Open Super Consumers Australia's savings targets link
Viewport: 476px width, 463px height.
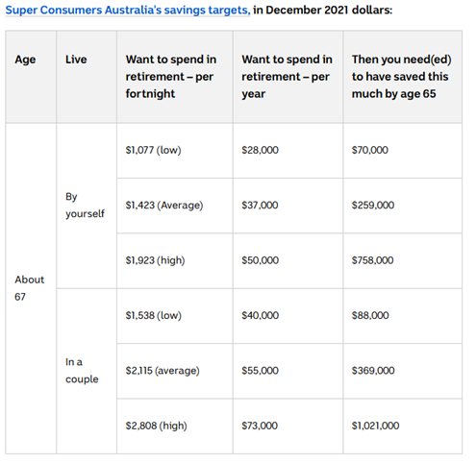(x=128, y=10)
